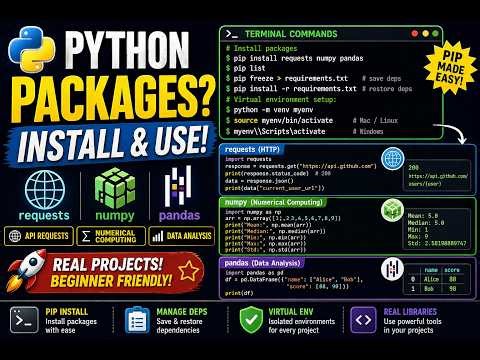The image size is (480, 360).
Task: Click the 'Alice' cell in the output table
Action: (x=431, y=279)
